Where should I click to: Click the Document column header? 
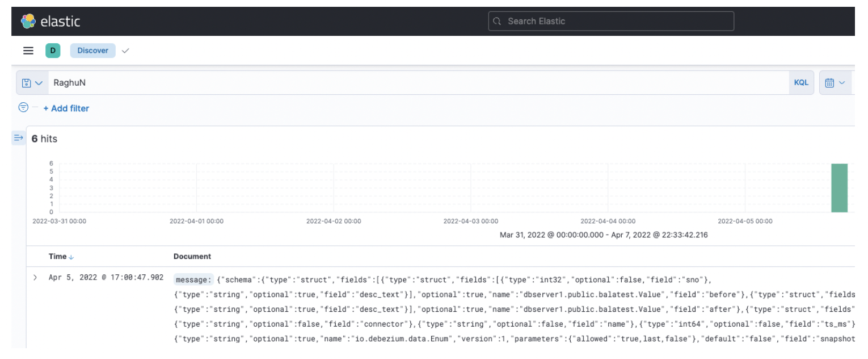coord(192,257)
